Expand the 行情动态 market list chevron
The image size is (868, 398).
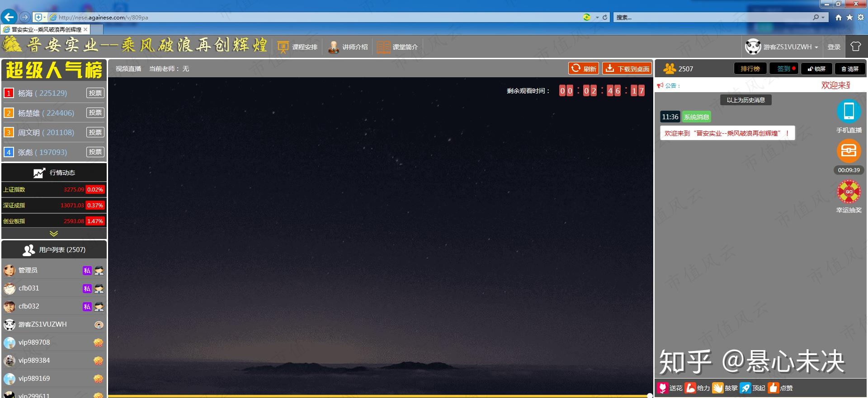pos(54,234)
